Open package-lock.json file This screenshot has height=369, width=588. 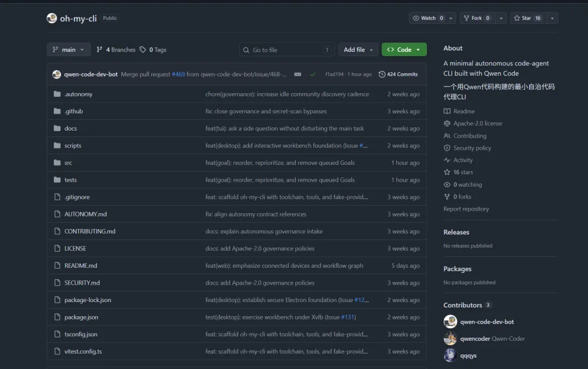click(88, 300)
